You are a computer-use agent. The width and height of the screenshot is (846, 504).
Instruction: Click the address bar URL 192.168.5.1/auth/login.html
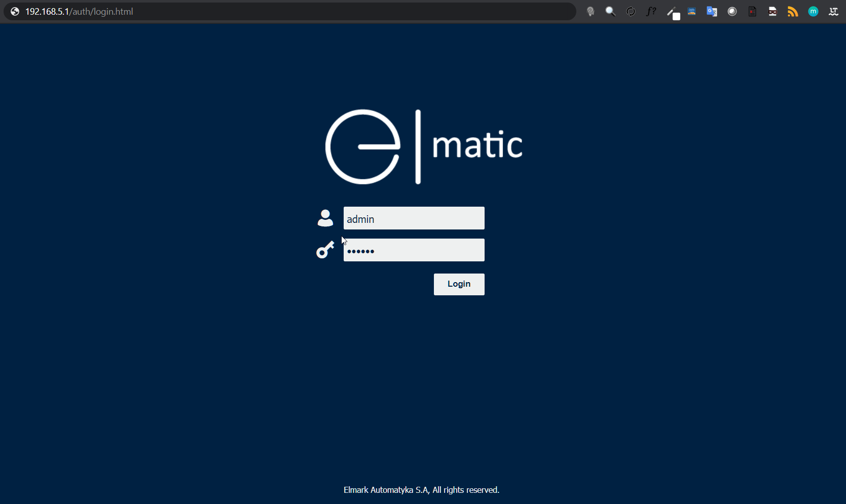79,12
